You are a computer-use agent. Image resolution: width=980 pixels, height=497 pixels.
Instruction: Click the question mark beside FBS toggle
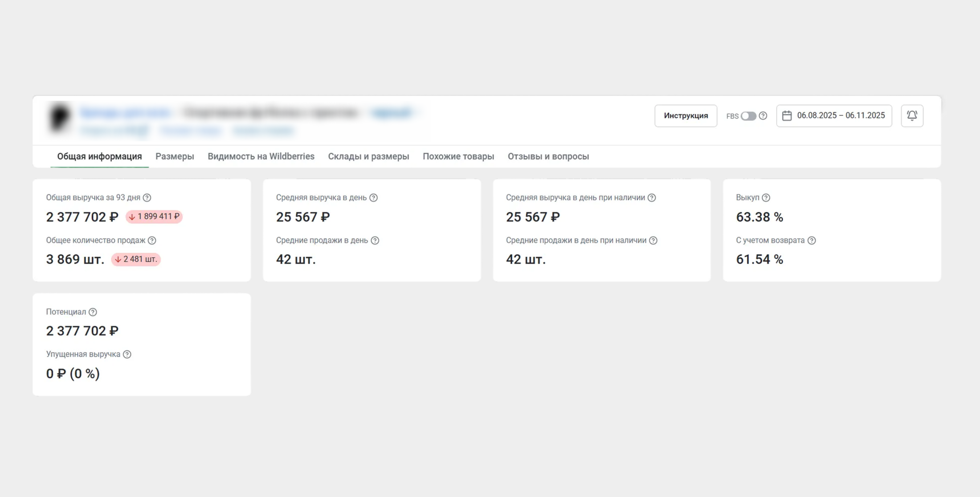(x=763, y=116)
